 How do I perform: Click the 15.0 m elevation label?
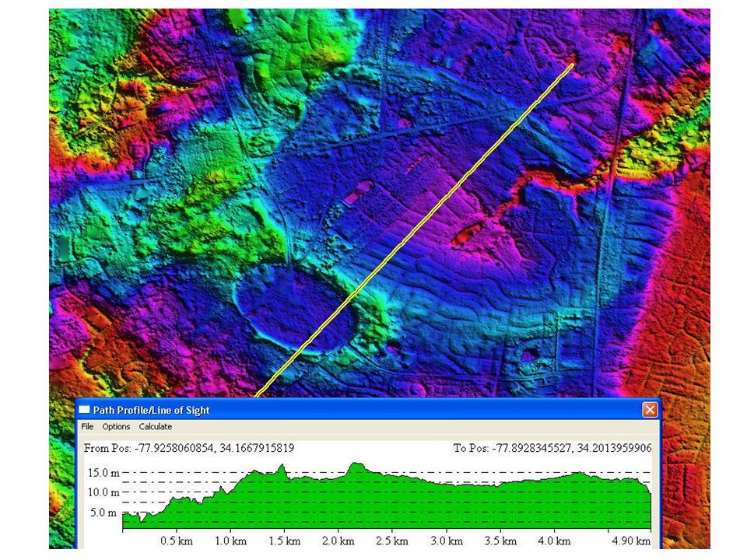click(103, 473)
